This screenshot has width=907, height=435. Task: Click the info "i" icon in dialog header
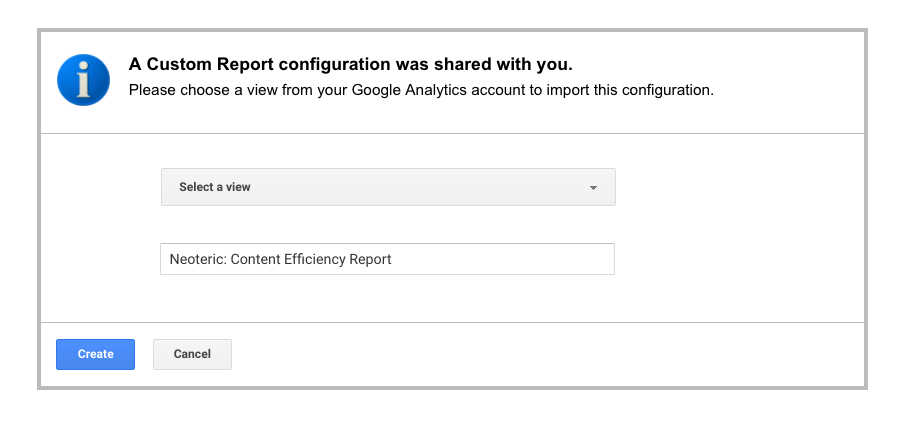(83, 80)
